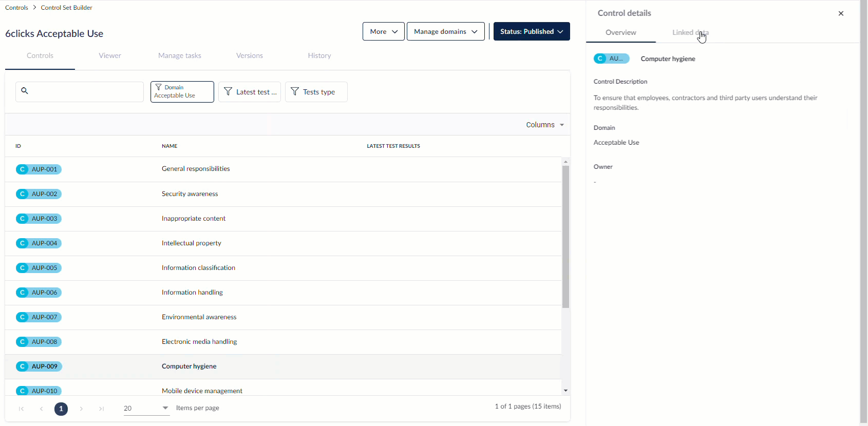Open the Linked data tab
Screen dimensions: 868x426
(690, 32)
